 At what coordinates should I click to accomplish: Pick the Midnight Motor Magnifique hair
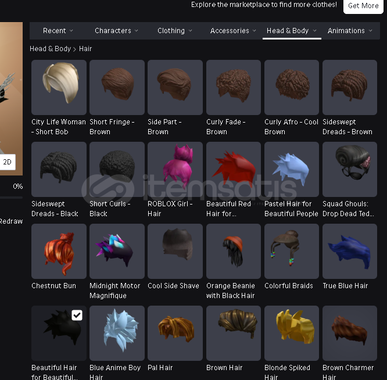coord(117,251)
